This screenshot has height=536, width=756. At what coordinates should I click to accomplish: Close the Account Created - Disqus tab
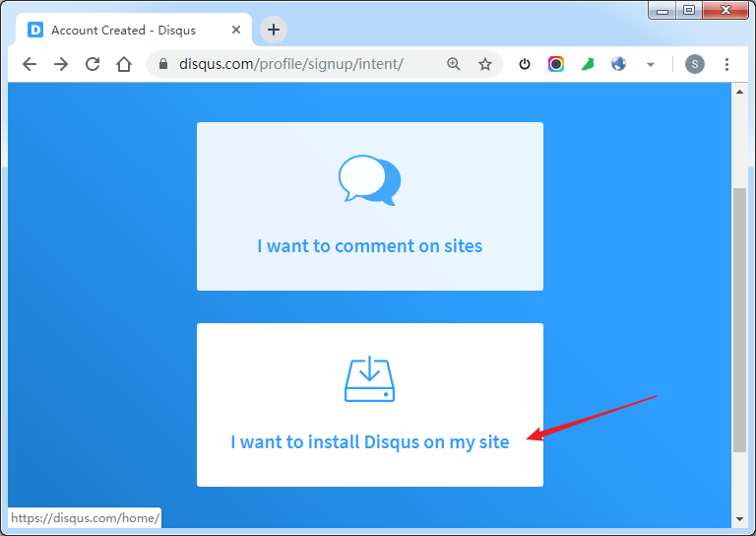[236, 30]
